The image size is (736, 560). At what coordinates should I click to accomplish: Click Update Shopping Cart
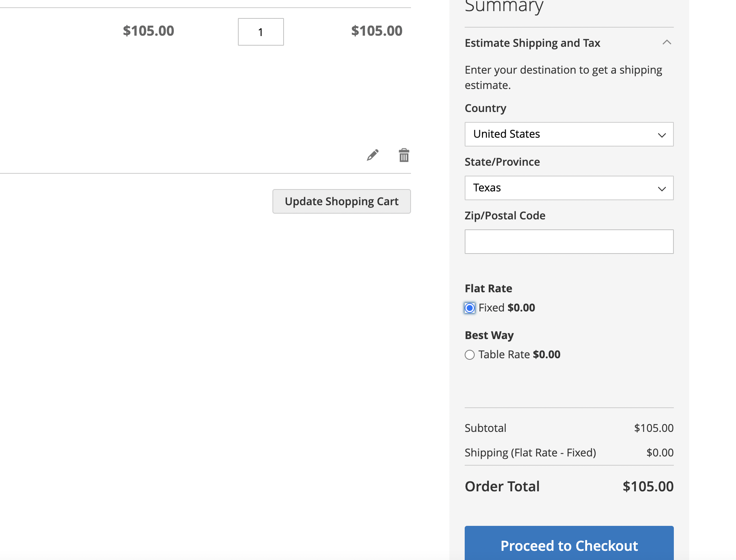click(342, 201)
